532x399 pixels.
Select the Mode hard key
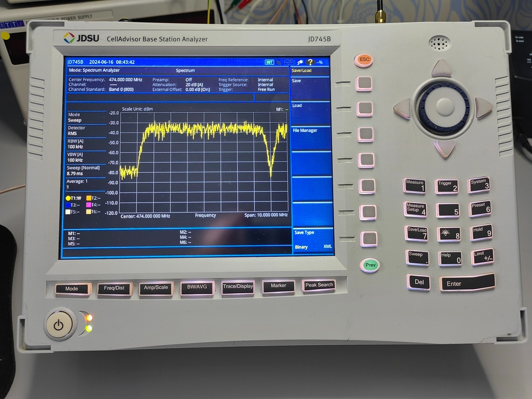(x=73, y=289)
